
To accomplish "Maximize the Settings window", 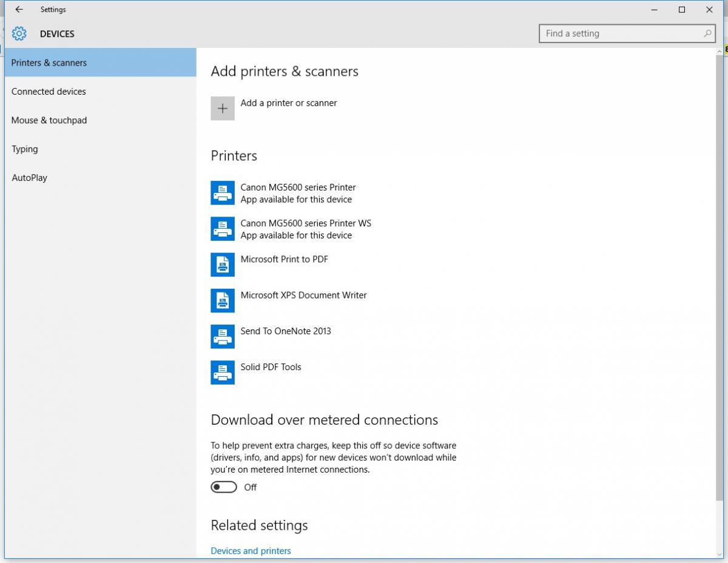I will (682, 10).
